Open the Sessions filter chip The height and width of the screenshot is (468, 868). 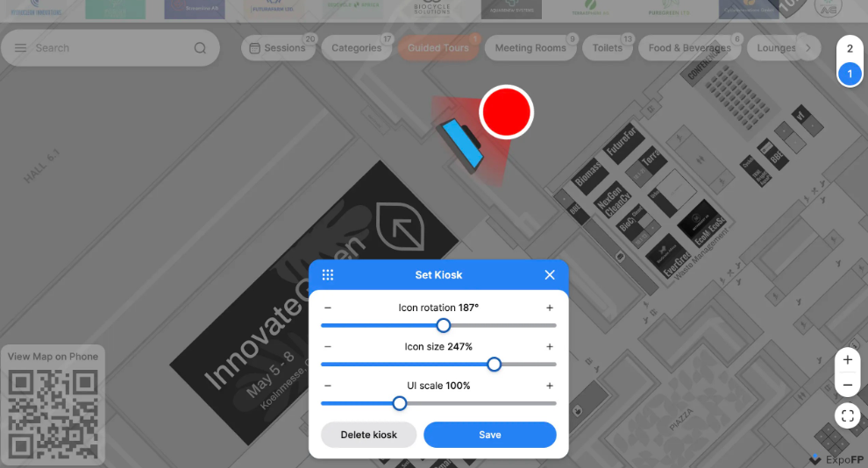279,48
